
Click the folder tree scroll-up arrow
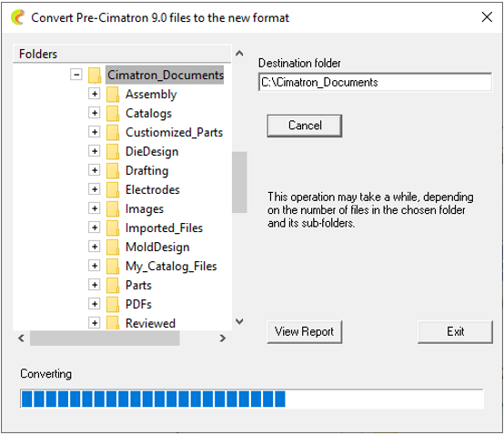tap(239, 54)
